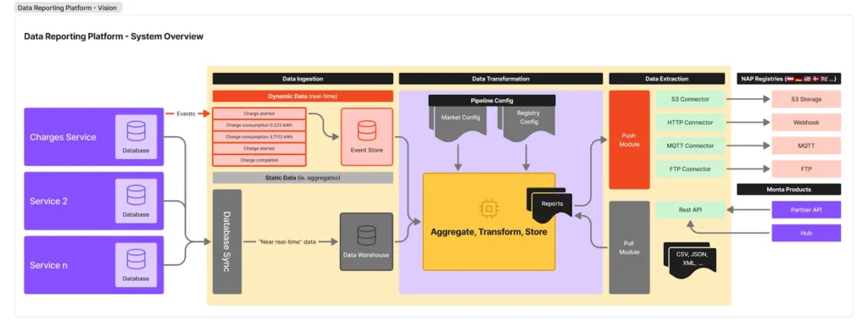Select the Event Store cylinder icon
The image size is (868, 332).
point(366,130)
